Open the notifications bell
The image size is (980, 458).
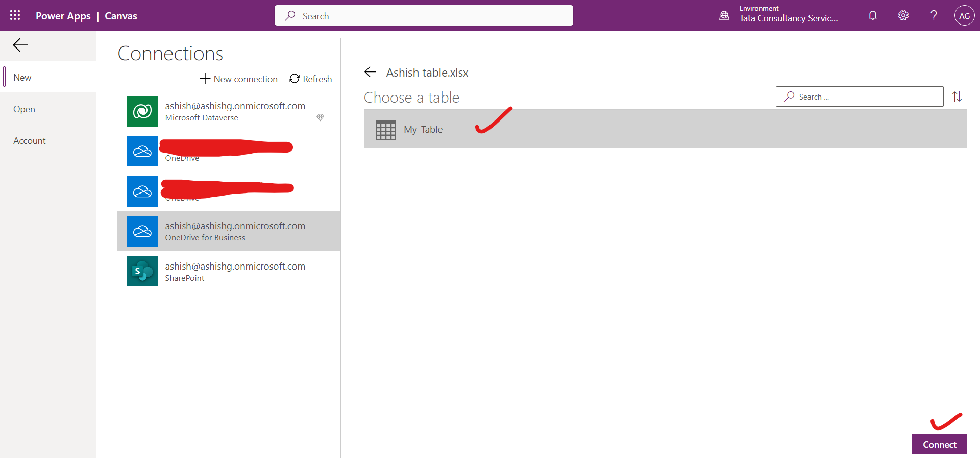pyautogui.click(x=873, y=15)
